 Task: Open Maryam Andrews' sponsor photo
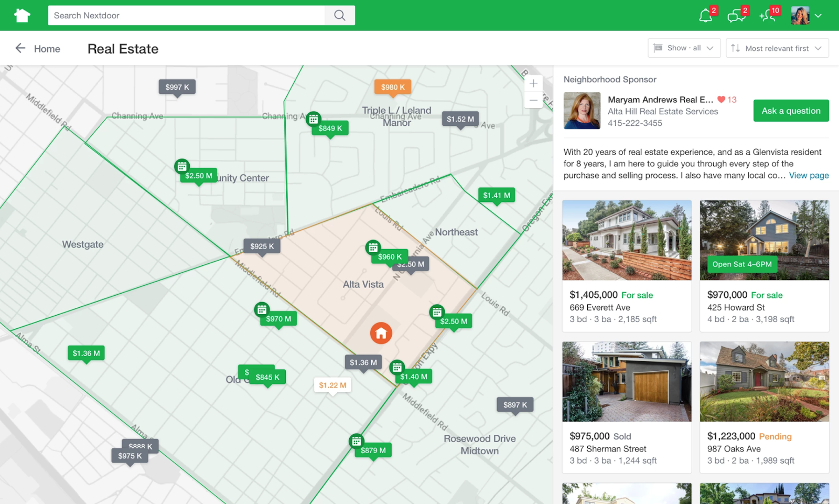(x=582, y=111)
